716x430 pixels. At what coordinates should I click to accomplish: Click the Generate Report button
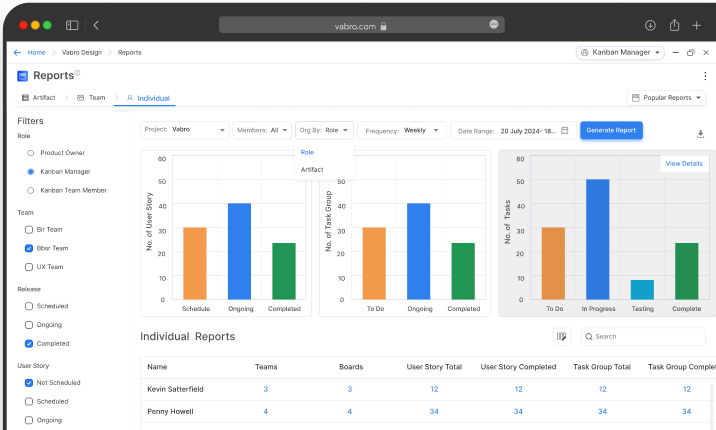(611, 130)
